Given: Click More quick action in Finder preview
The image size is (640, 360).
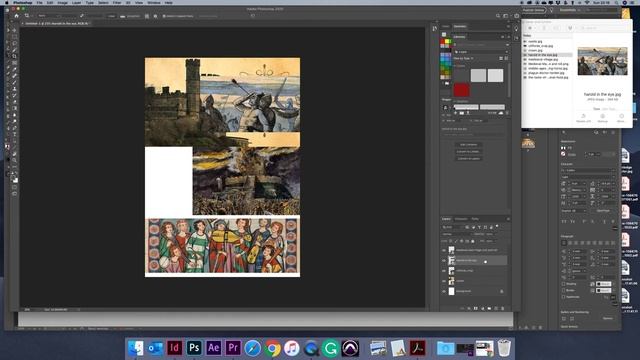Looking at the screenshot, I should pos(621,118).
